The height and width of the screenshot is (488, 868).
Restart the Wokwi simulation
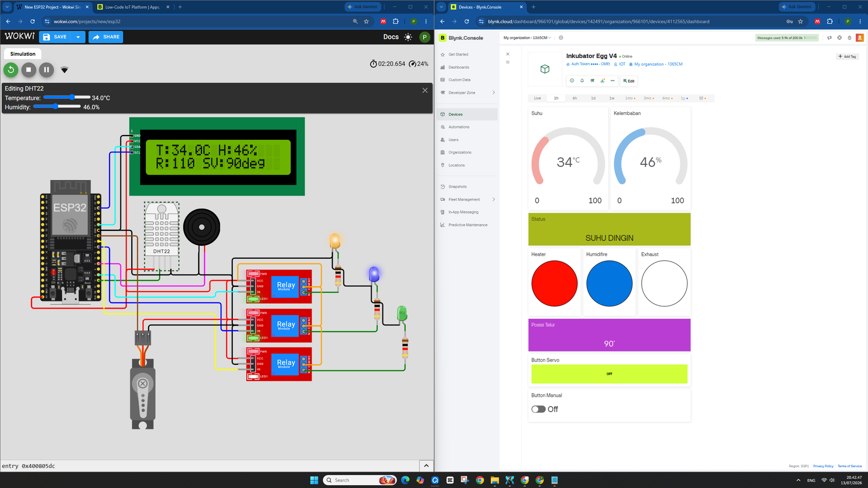click(x=11, y=69)
